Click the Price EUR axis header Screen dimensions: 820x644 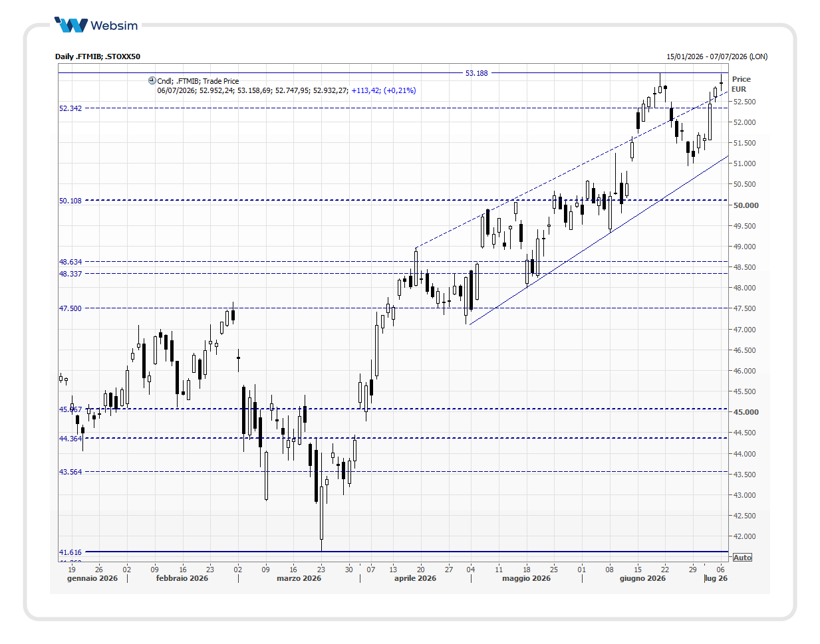tap(741, 84)
